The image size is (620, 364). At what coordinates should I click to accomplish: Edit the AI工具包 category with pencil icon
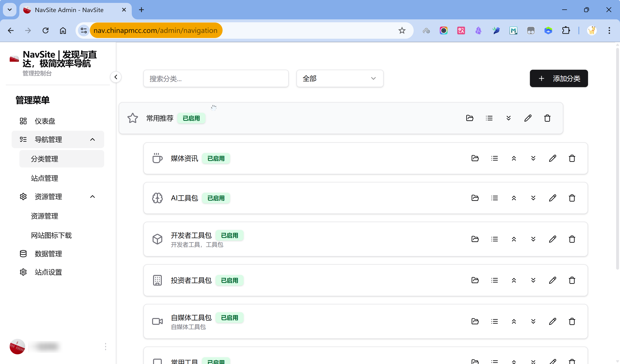click(552, 198)
